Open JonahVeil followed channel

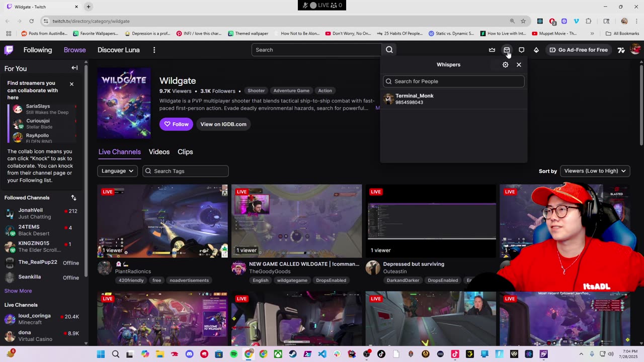click(x=42, y=213)
